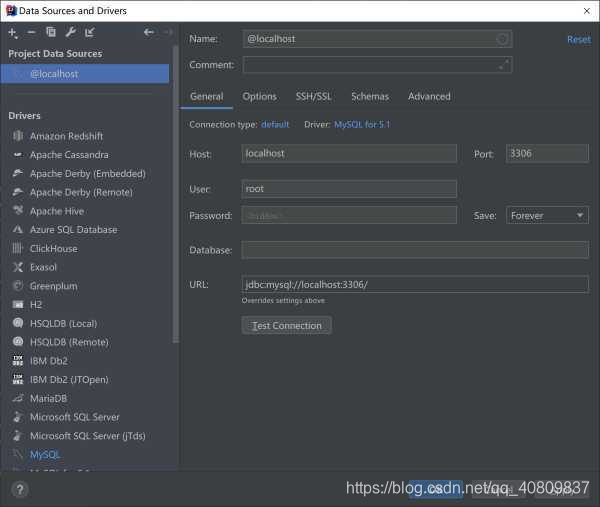Select the Apache Cassandra driver

click(69, 155)
